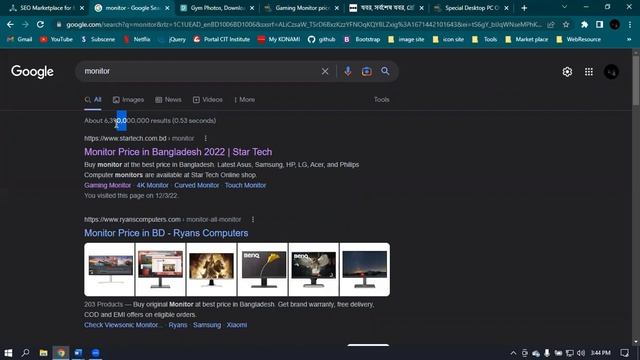Click the Google logo

(x=32, y=72)
